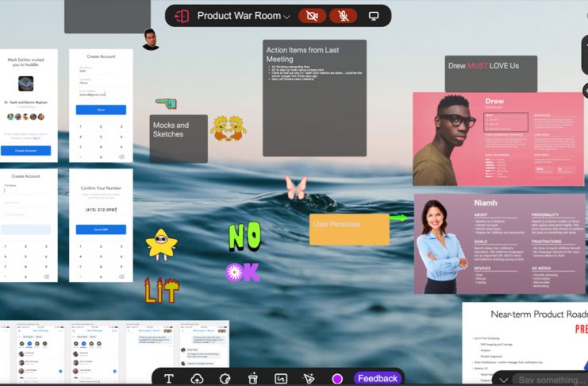Click the messaging app mockups strip at bottom
Screen dimensions: 588x386
[114, 352]
